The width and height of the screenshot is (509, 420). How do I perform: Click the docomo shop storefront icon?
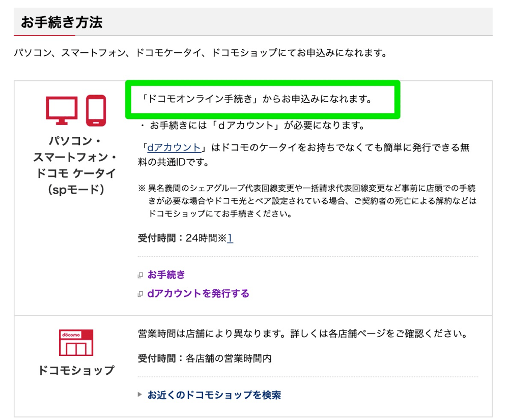point(76,343)
